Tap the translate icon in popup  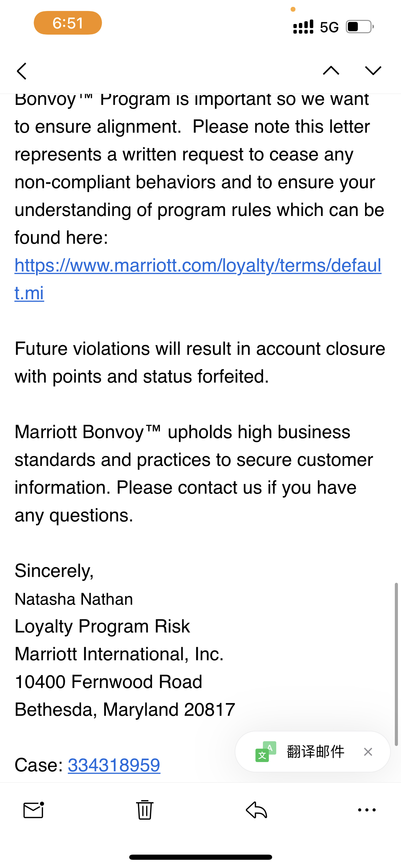click(x=266, y=751)
